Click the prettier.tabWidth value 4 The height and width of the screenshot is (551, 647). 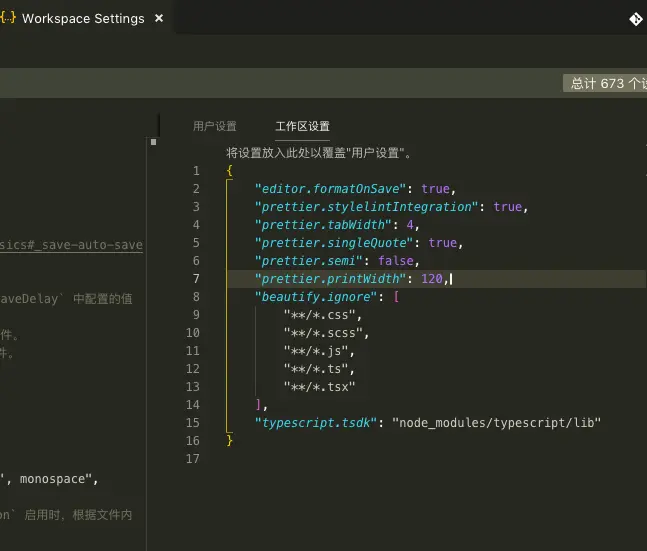(x=410, y=225)
